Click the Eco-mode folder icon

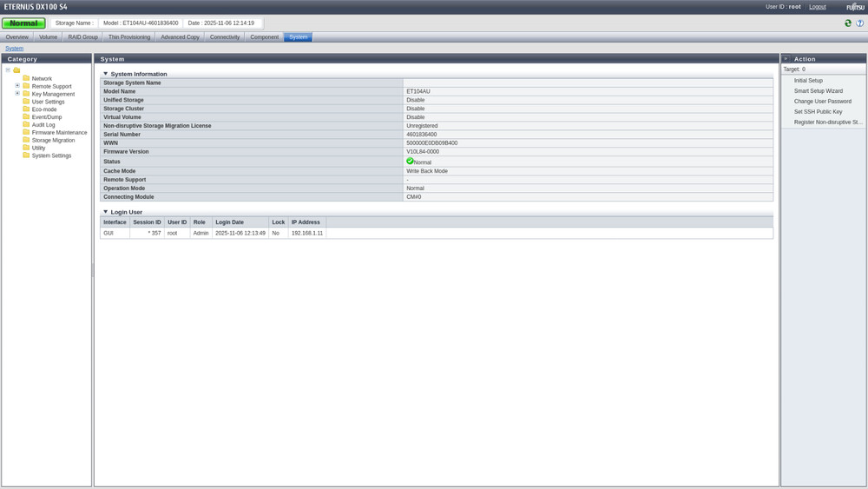[26, 109]
